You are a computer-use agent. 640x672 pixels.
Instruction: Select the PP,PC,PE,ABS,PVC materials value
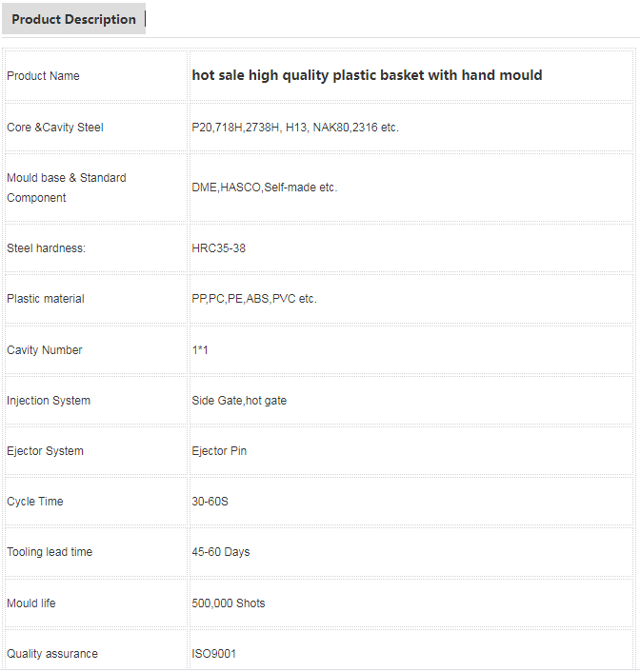click(x=254, y=299)
